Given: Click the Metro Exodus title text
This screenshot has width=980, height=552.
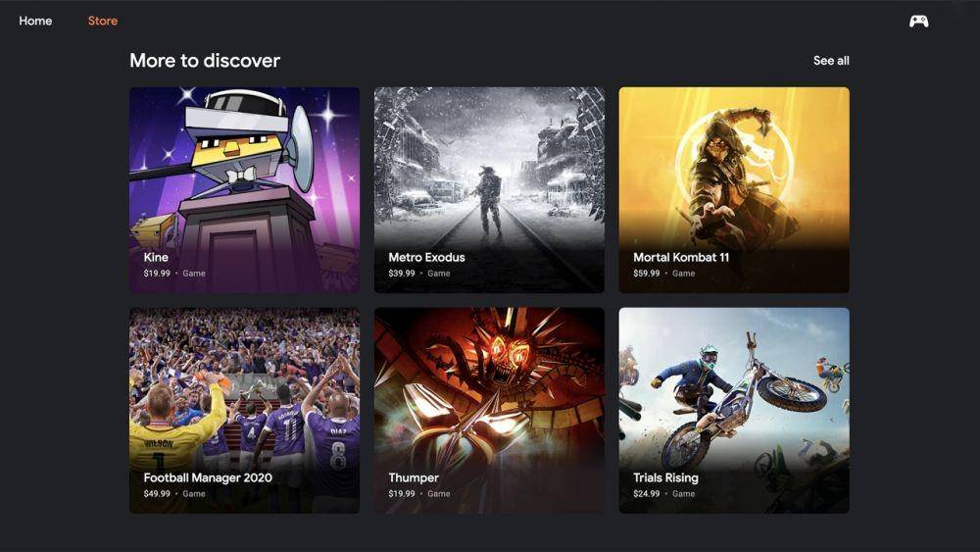Looking at the screenshot, I should click(x=427, y=257).
